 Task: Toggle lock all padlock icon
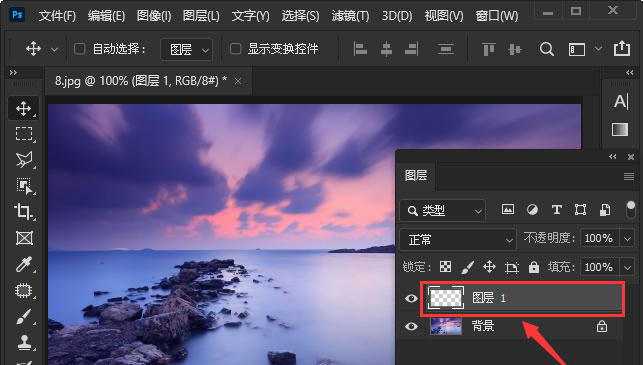(534, 267)
